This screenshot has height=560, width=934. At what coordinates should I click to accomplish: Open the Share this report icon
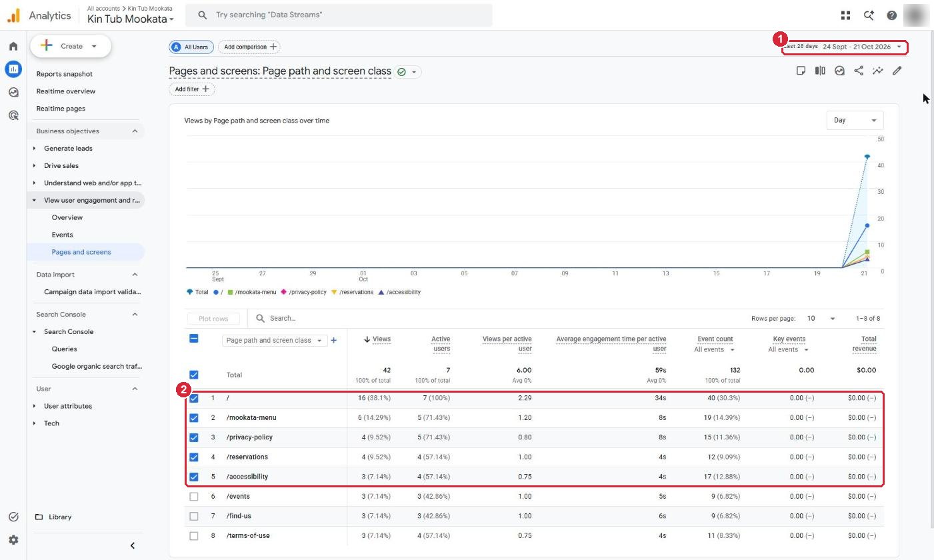pyautogui.click(x=859, y=71)
